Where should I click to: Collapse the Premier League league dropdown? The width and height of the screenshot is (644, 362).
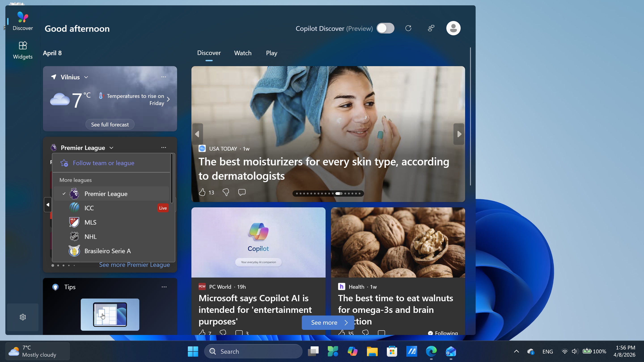112,148
